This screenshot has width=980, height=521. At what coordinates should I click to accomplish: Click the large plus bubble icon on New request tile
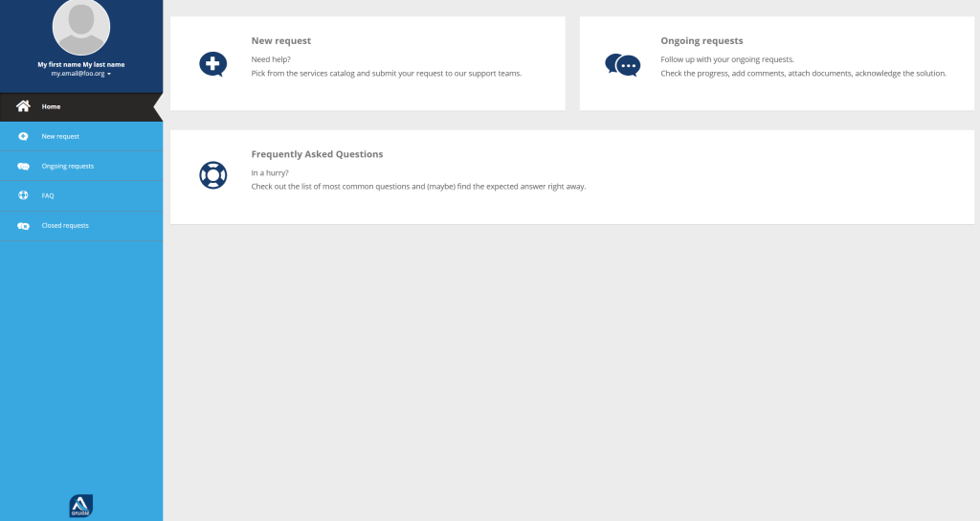[x=213, y=64]
